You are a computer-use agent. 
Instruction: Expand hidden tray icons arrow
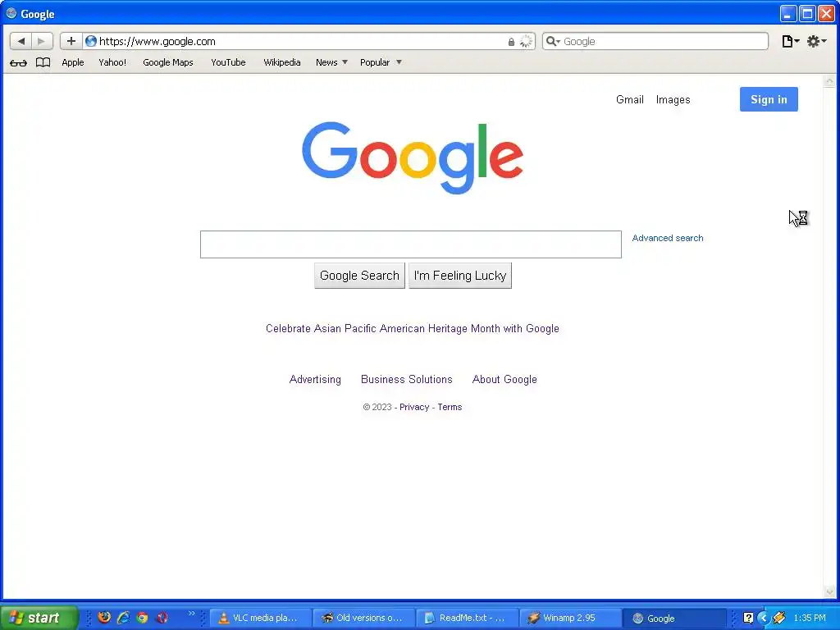(x=763, y=618)
